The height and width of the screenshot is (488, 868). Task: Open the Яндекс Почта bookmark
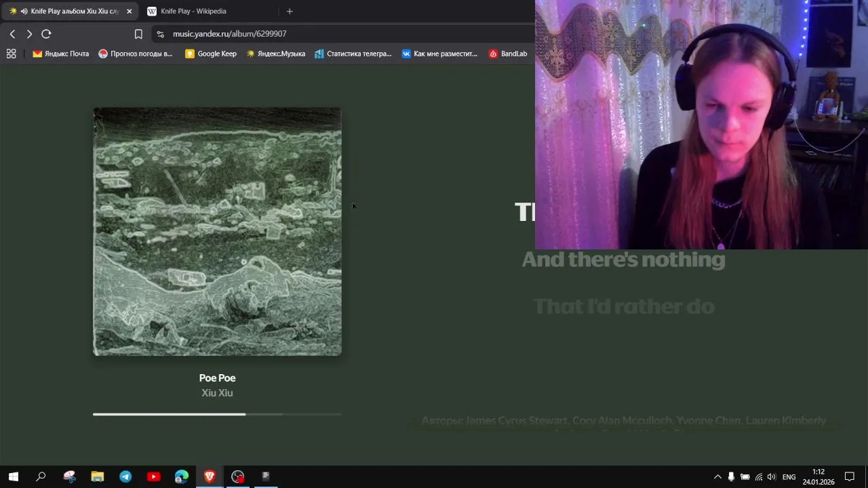click(x=60, y=54)
